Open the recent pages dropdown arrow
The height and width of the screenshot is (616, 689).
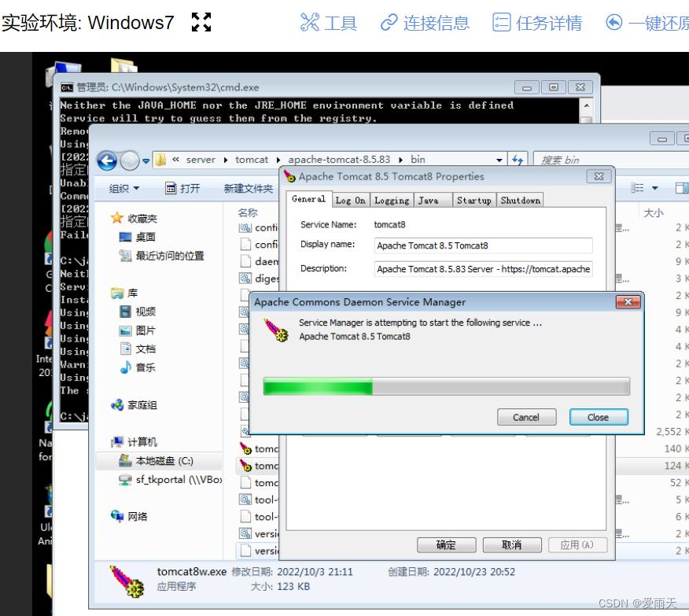coord(146,161)
